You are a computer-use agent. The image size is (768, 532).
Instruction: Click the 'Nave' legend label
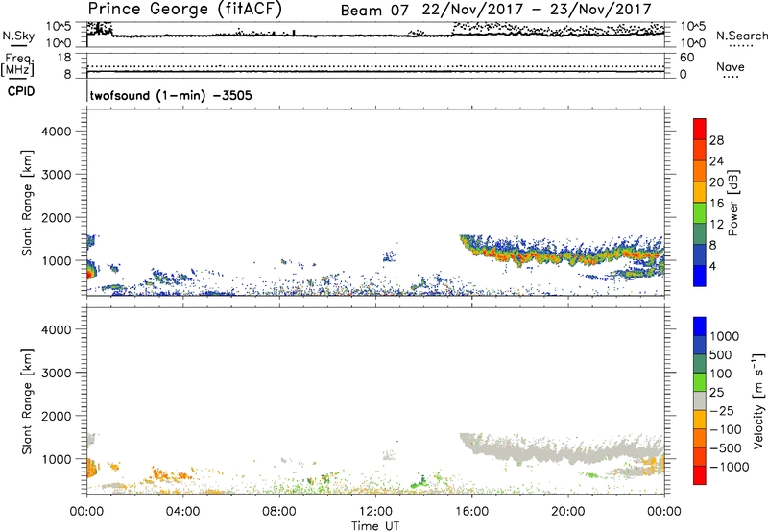point(731,67)
